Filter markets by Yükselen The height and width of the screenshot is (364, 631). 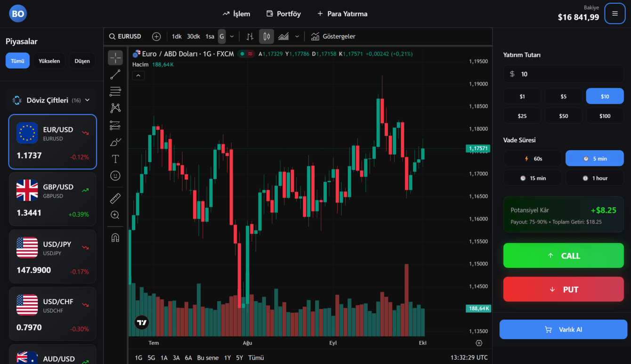coord(49,61)
